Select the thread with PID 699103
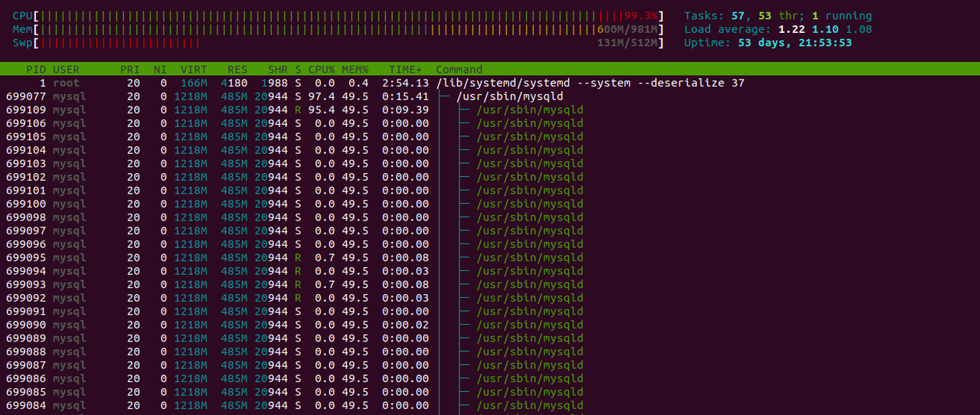 click(x=490, y=163)
